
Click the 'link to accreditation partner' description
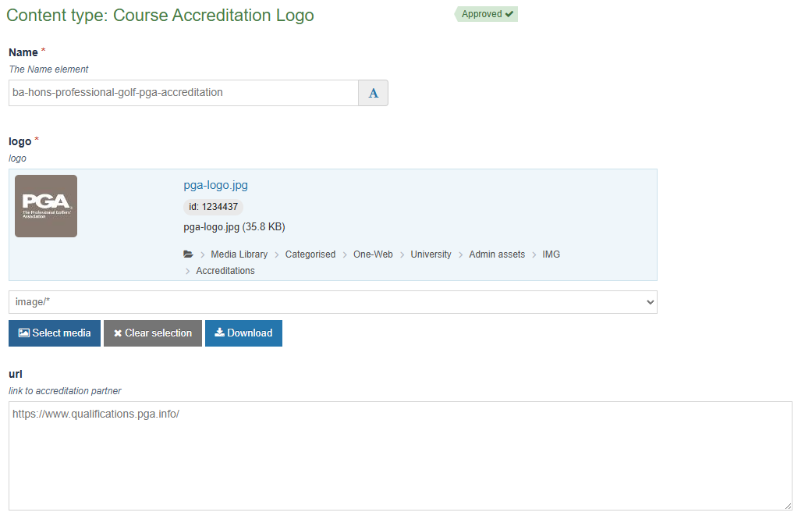click(65, 390)
